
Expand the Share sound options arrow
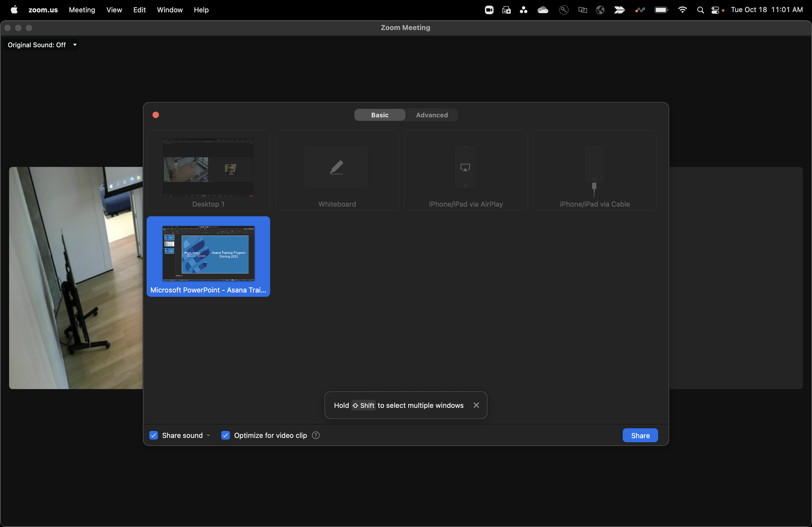tap(208, 435)
